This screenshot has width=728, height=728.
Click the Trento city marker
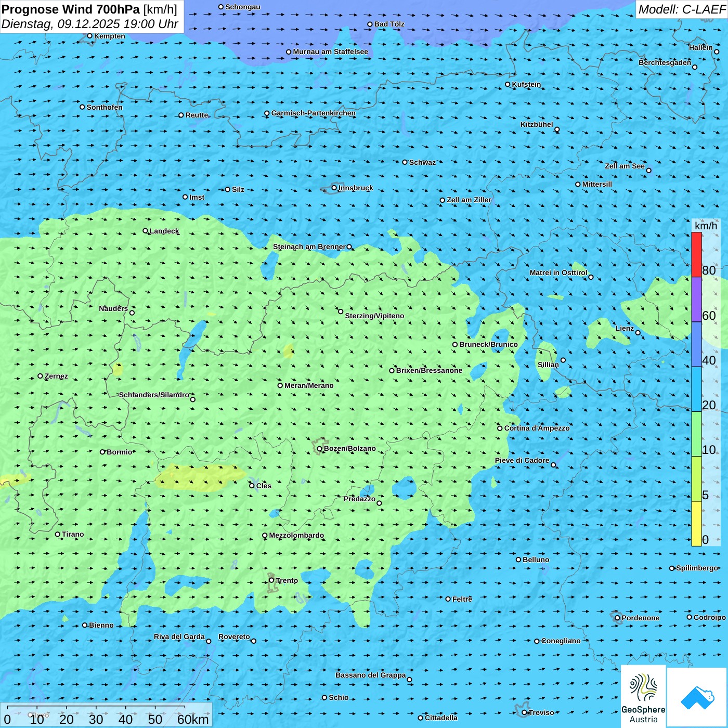coord(271,580)
